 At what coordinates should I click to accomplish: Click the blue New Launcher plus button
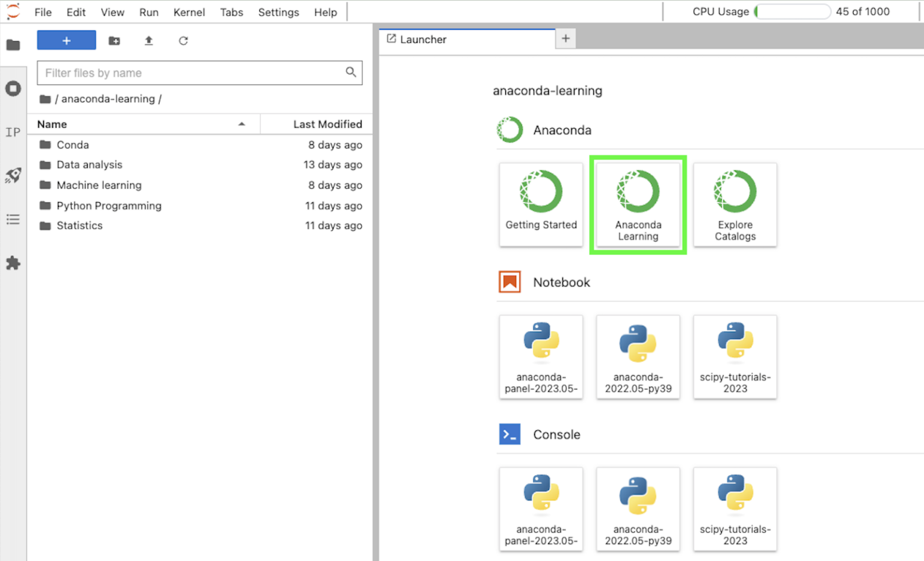[66, 40]
